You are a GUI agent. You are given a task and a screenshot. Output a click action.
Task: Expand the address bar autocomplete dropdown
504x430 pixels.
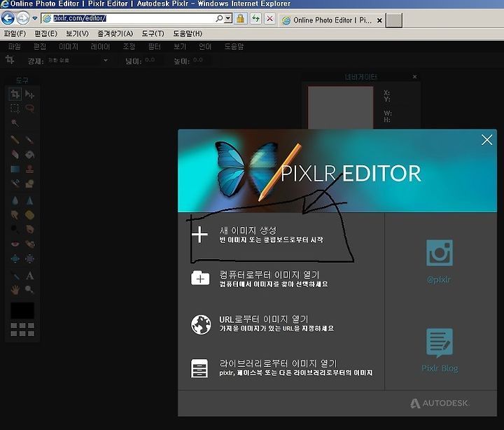[x=228, y=18]
